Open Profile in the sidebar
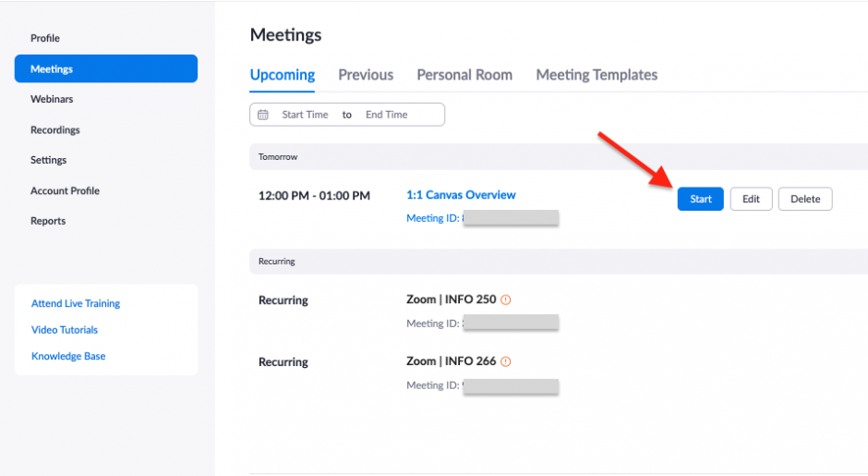Screen dimensions: 868x476 click(x=45, y=38)
